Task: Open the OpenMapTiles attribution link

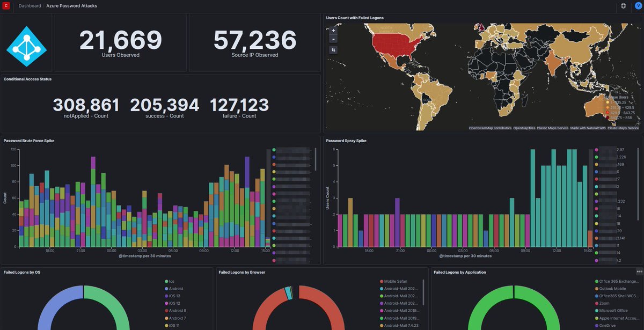Action: coord(525,128)
